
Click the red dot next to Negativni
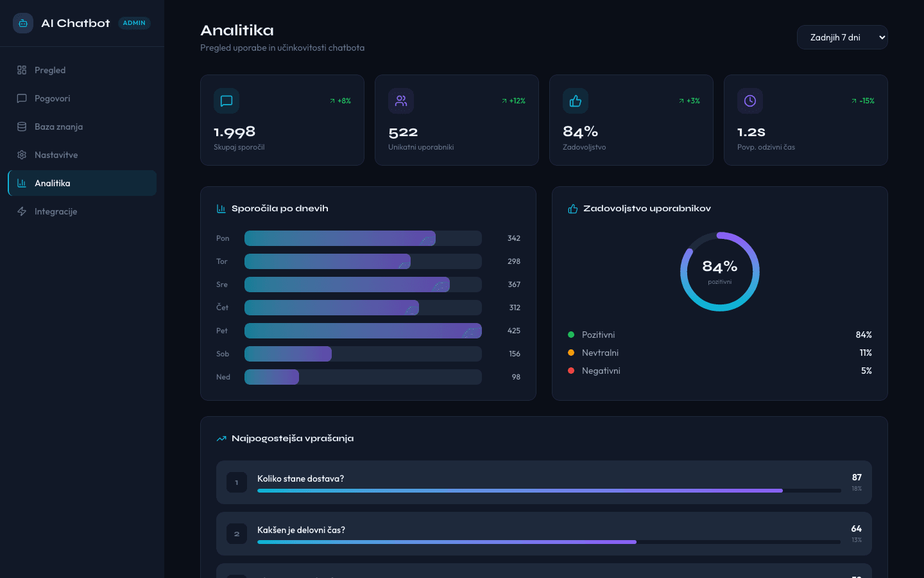(x=571, y=371)
